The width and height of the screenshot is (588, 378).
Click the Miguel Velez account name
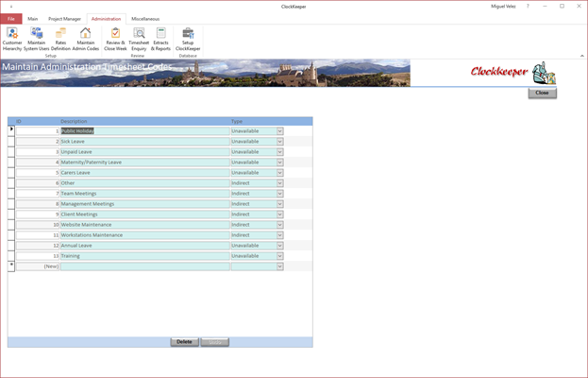(x=503, y=7)
